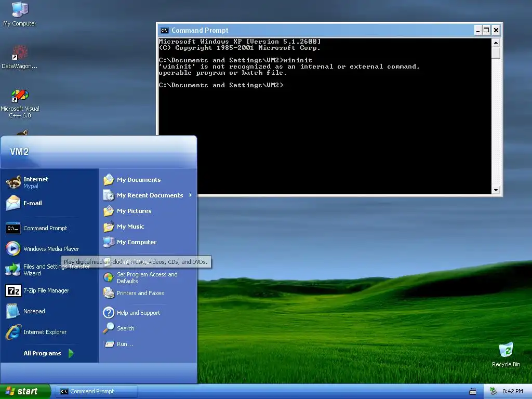Launch Mypal Internet browser from Start menu
532x399 pixels.
pos(49,182)
